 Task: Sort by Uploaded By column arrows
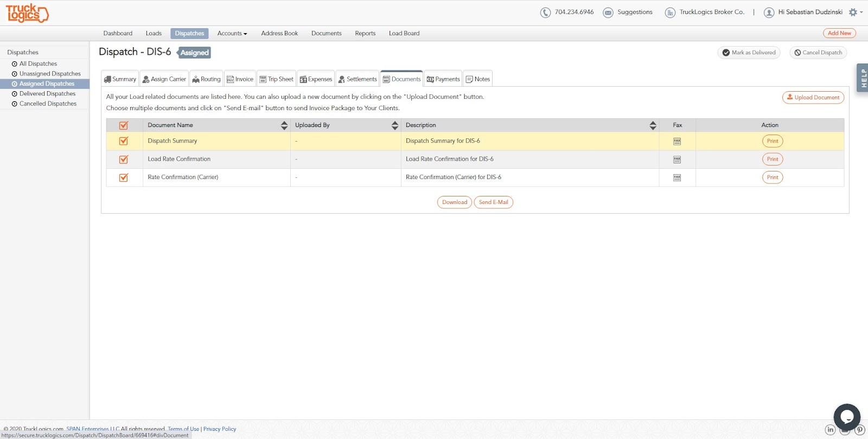pyautogui.click(x=395, y=125)
